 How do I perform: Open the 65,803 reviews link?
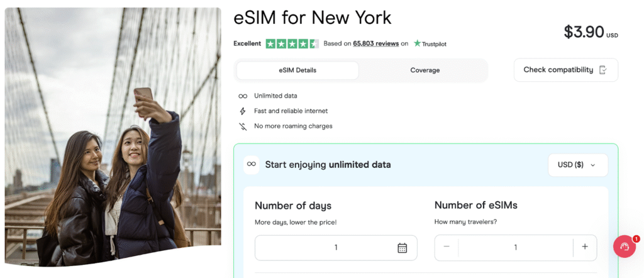376,44
